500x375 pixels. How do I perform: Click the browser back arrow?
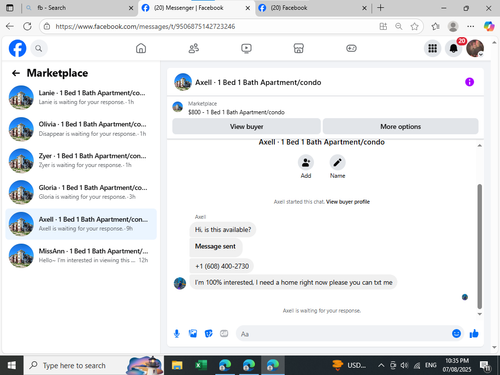[x=10, y=26]
